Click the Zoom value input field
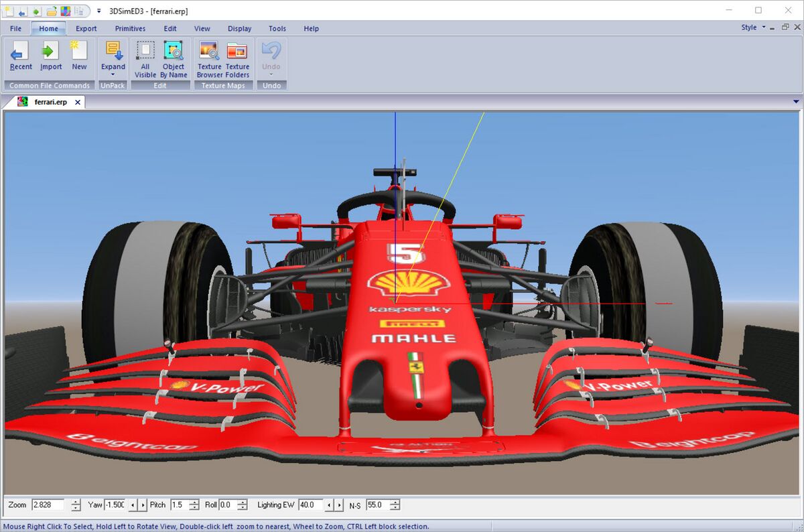Viewport: 804px width, 532px height. point(47,505)
